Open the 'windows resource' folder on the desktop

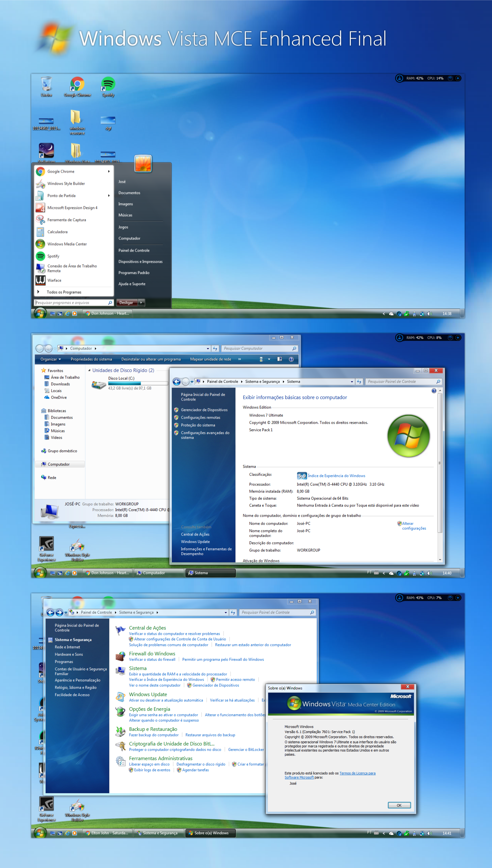click(x=77, y=122)
